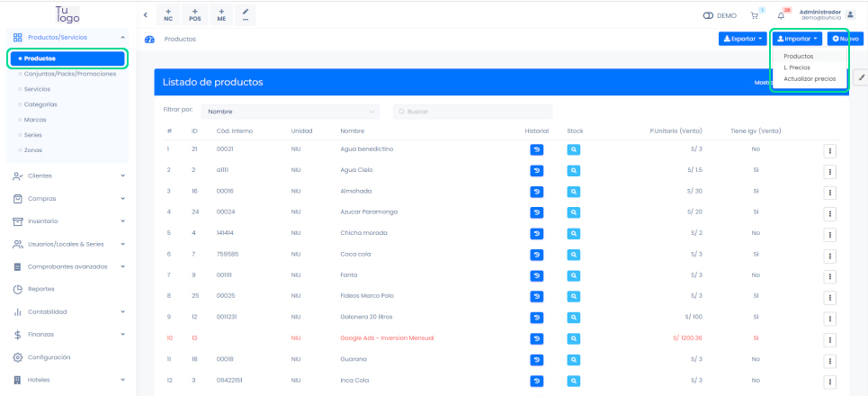Open the shopping cart icon

755,15
